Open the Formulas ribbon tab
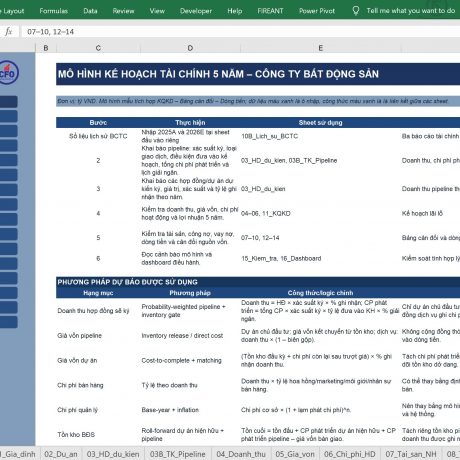This screenshot has height=460, width=460. coord(53,11)
